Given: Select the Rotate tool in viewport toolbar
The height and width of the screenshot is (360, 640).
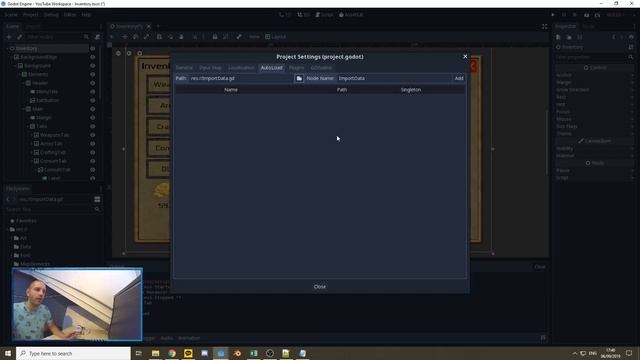Looking at the screenshot, I should click(136, 37).
